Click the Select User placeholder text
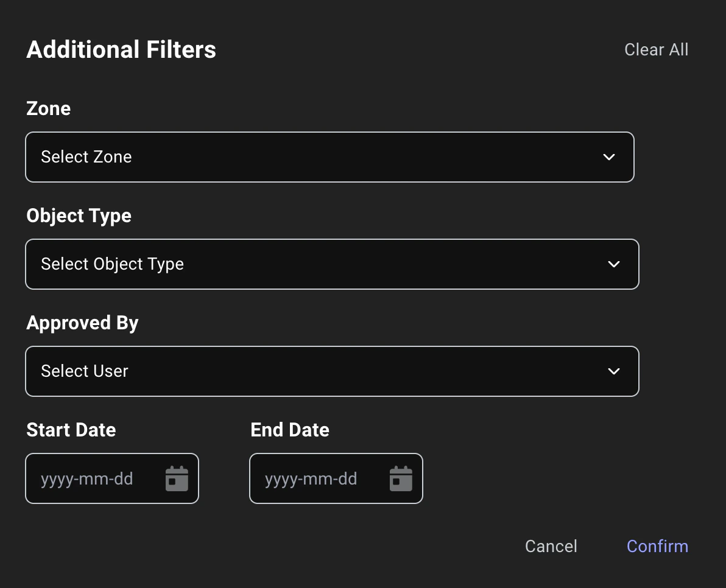 [x=85, y=371]
